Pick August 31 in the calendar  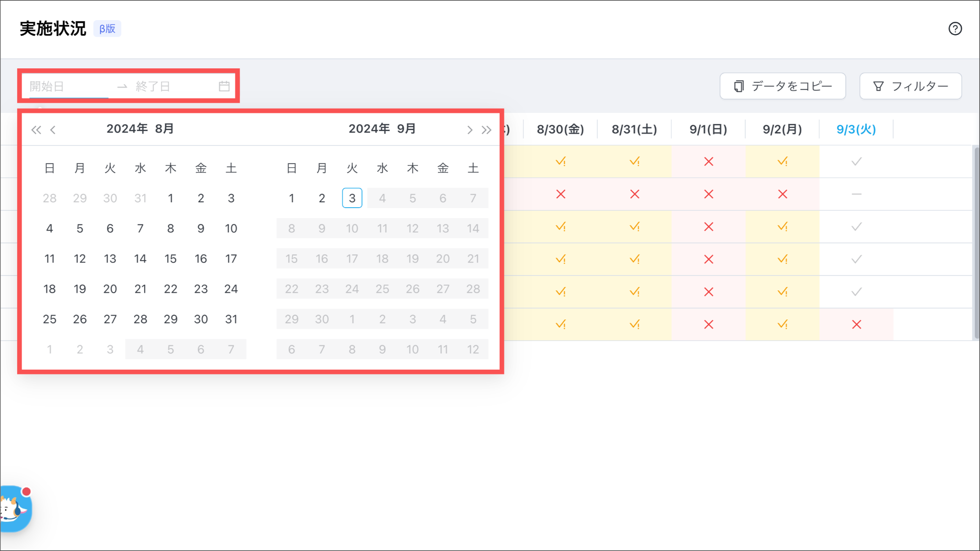(x=231, y=319)
